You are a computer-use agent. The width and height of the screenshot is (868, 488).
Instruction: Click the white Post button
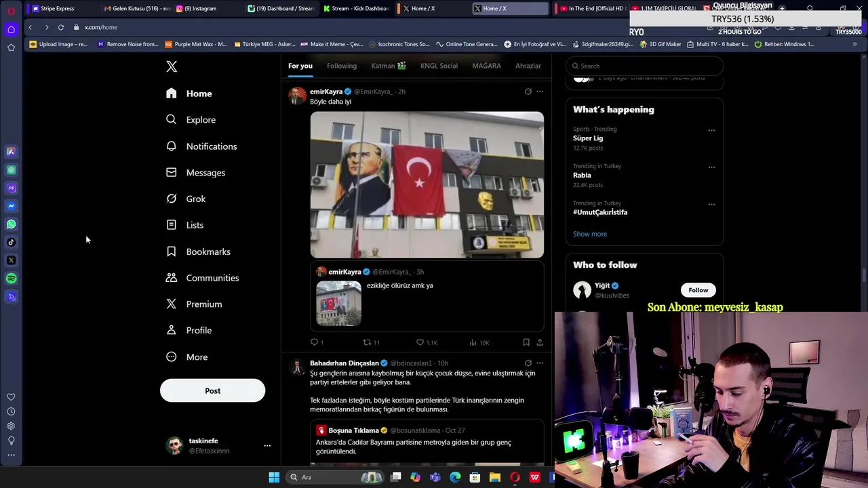(212, 390)
